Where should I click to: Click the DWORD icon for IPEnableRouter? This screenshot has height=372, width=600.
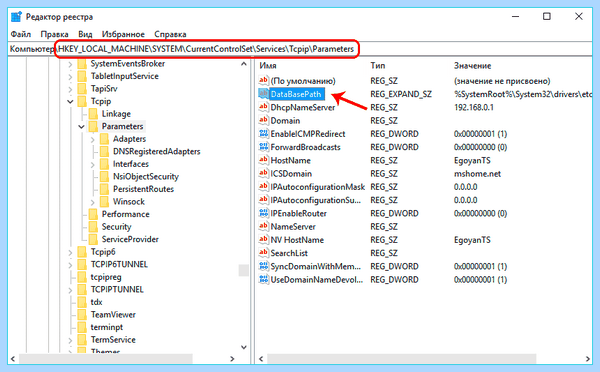tap(263, 213)
